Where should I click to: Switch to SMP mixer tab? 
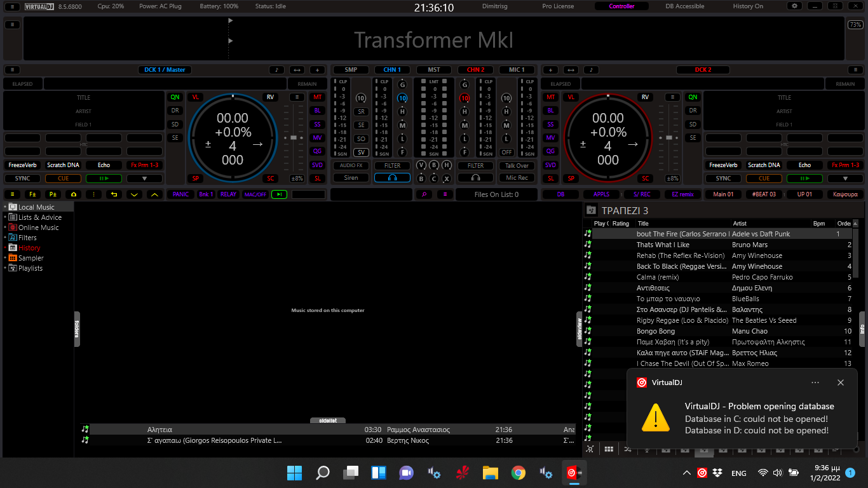[351, 70]
